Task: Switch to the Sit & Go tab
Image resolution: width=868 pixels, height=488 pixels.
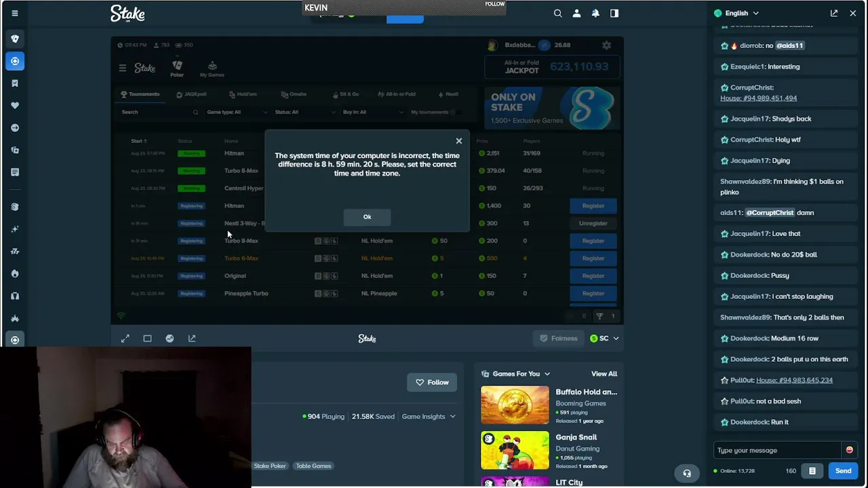Action: pyautogui.click(x=344, y=94)
